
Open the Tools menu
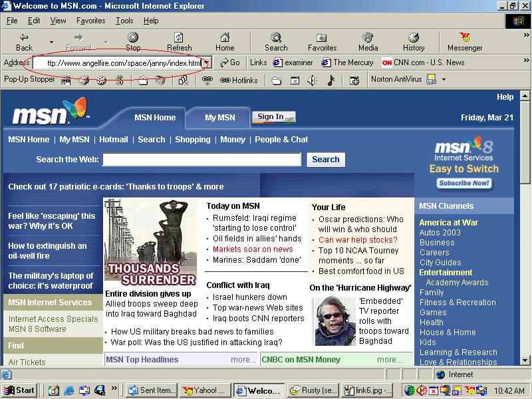point(124,21)
